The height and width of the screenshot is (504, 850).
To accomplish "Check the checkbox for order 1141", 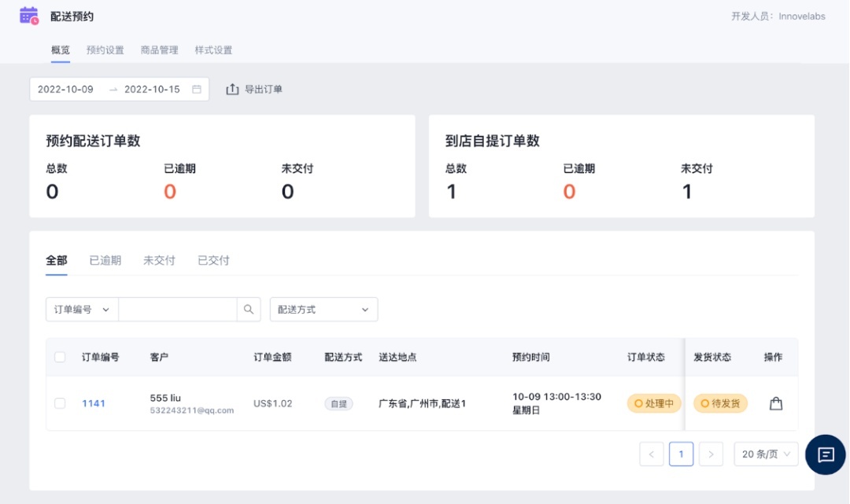I will click(60, 403).
